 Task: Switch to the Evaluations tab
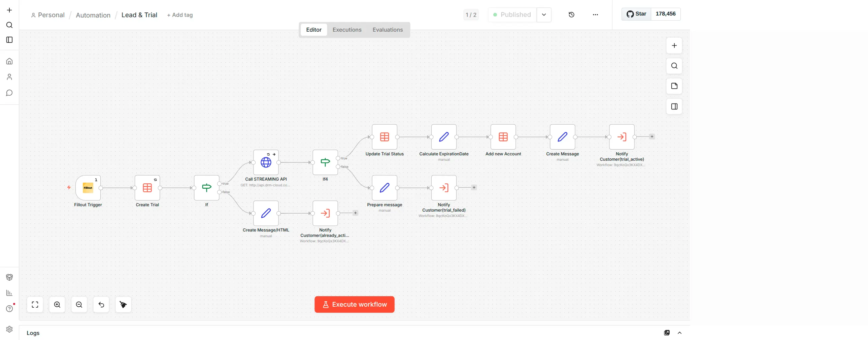click(388, 30)
